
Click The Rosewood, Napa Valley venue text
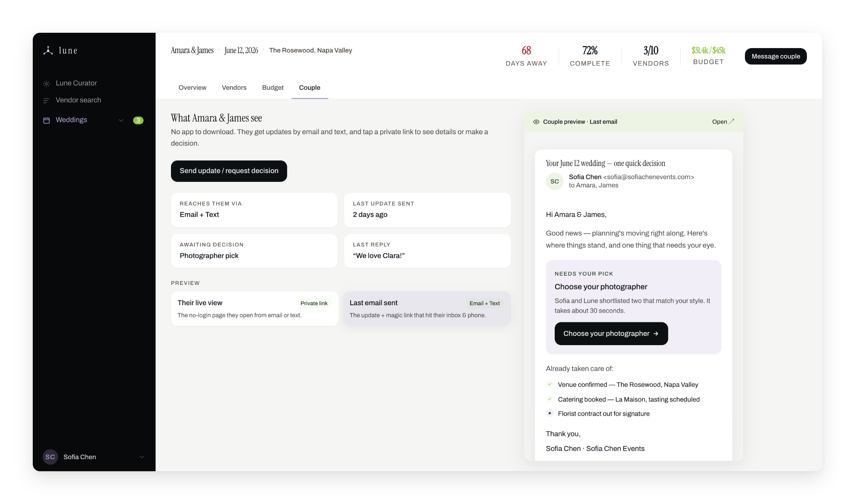pyautogui.click(x=311, y=50)
